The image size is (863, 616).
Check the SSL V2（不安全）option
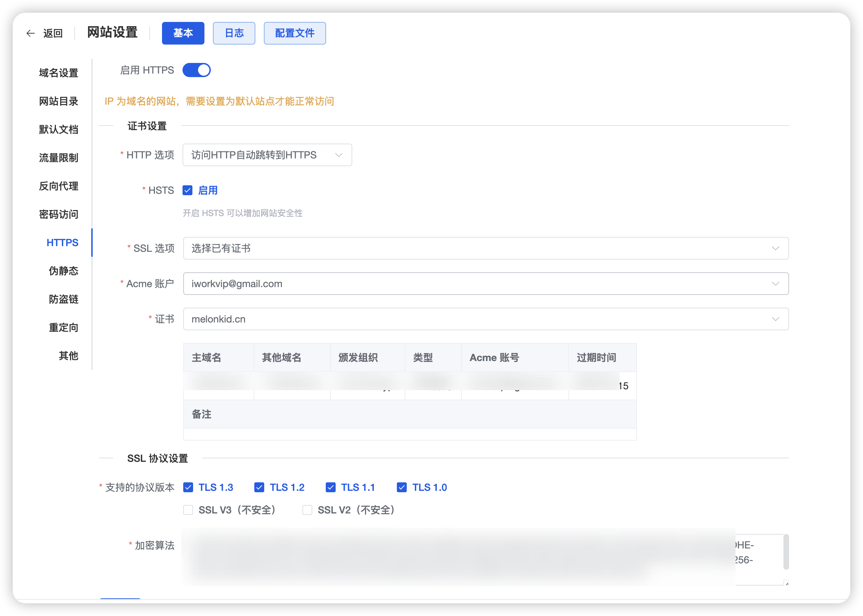tap(307, 510)
